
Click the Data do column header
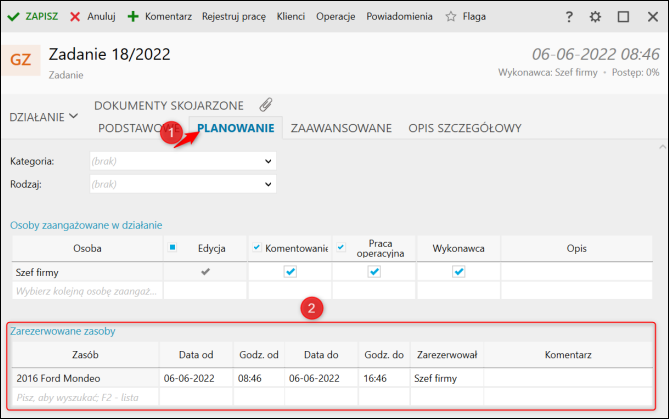pos(321,355)
